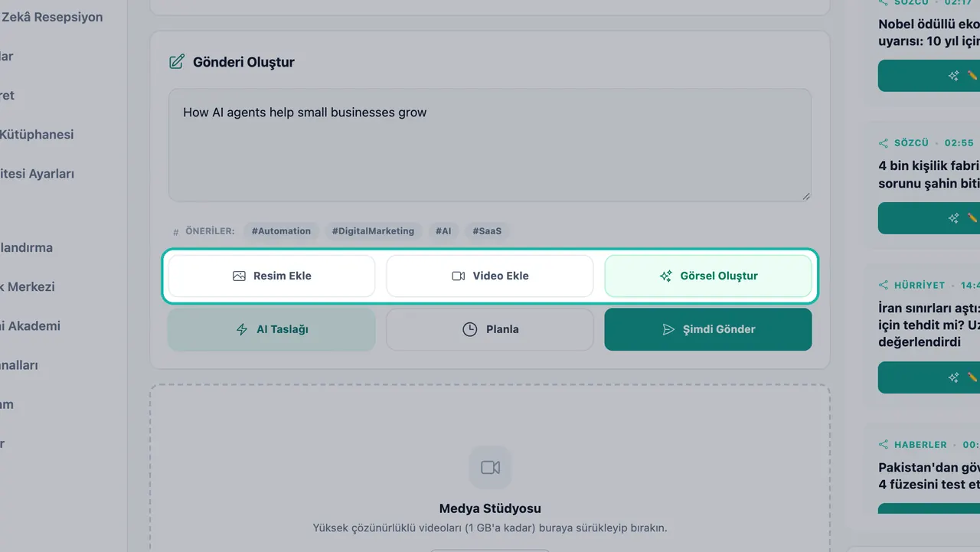This screenshot has height=552, width=980.
Task: Click the "Medya Stüdyosu" title text
Action: coord(490,508)
